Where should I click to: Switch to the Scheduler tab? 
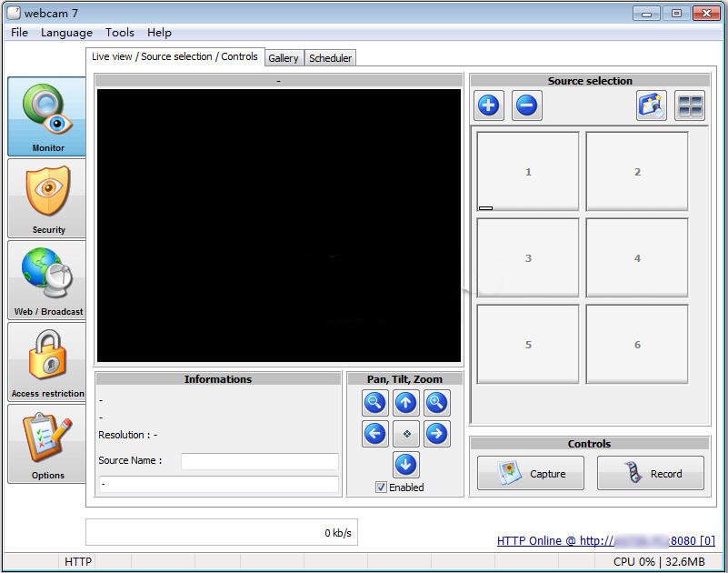tap(330, 58)
